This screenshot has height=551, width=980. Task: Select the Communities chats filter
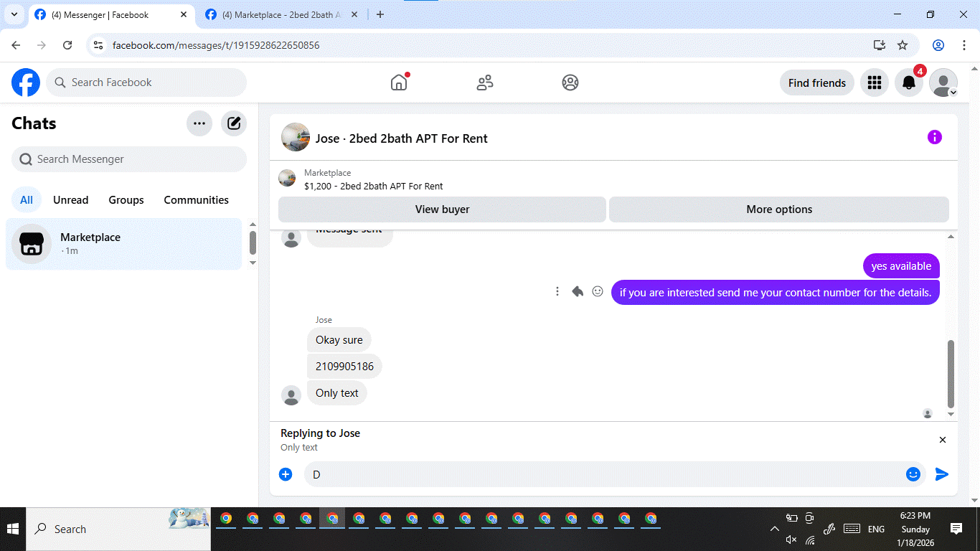[196, 199]
